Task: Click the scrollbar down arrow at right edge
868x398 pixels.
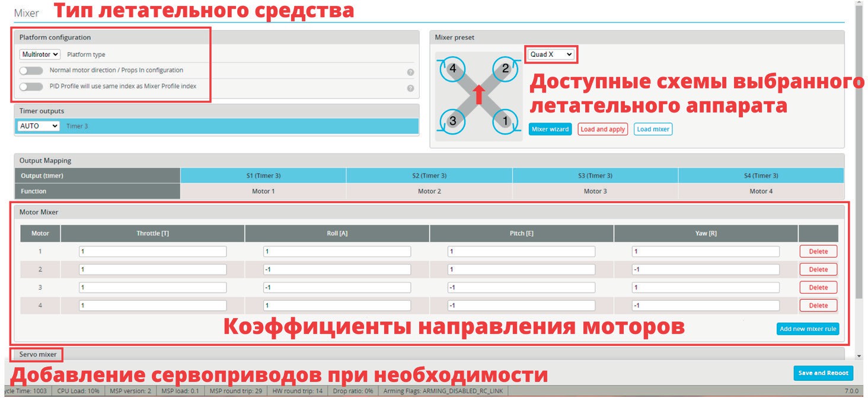Action: (x=859, y=356)
